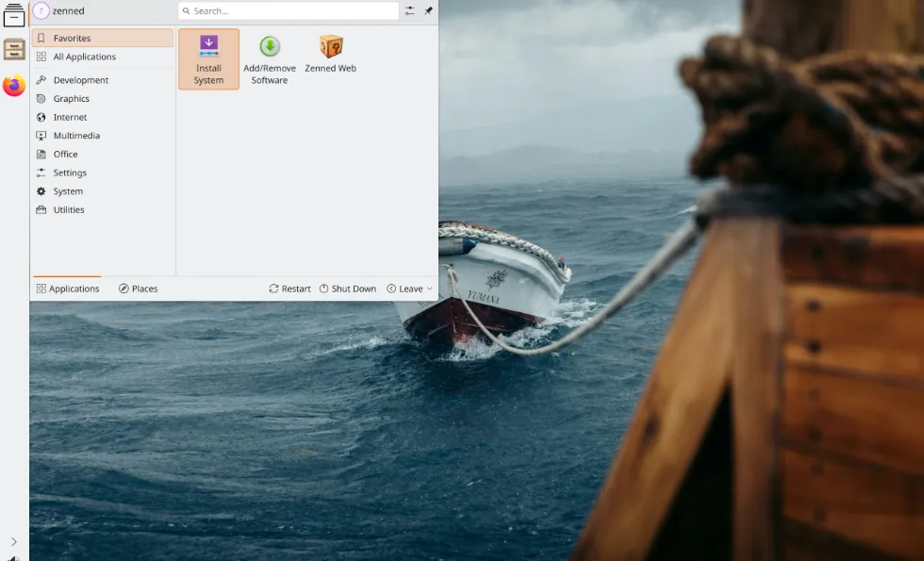Screen dimensions: 924x561
Task: Switch to the Places tab
Action: coord(137,289)
